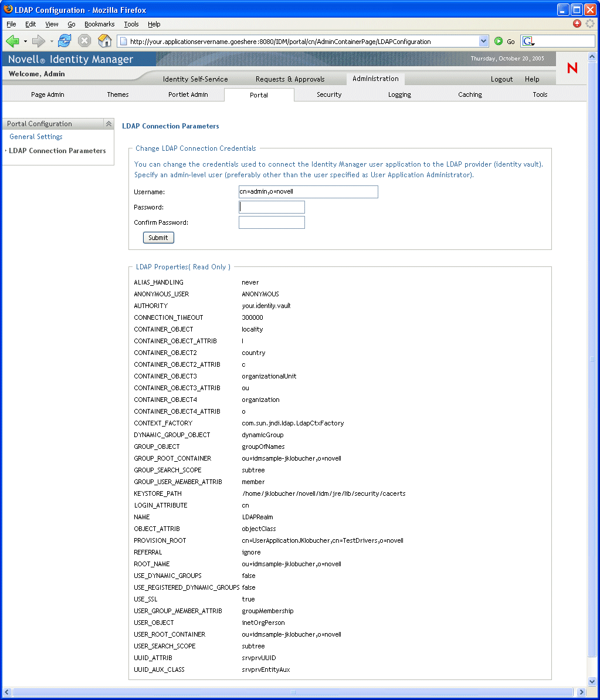Open the Identity Self-Service tab
Image resolution: width=600 pixels, height=700 pixels.
[195, 79]
